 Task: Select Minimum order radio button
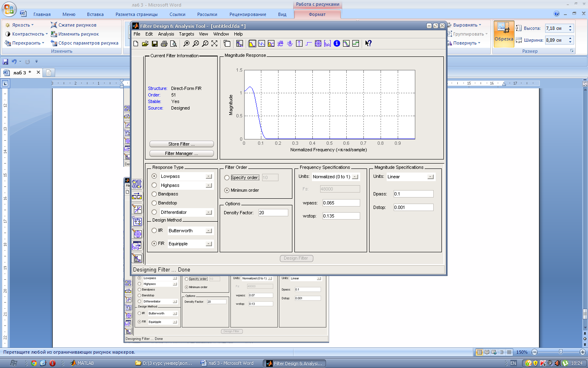click(x=227, y=190)
